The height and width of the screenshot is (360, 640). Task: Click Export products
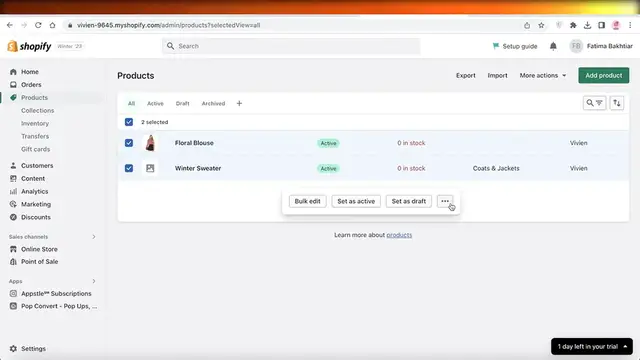pos(466,76)
